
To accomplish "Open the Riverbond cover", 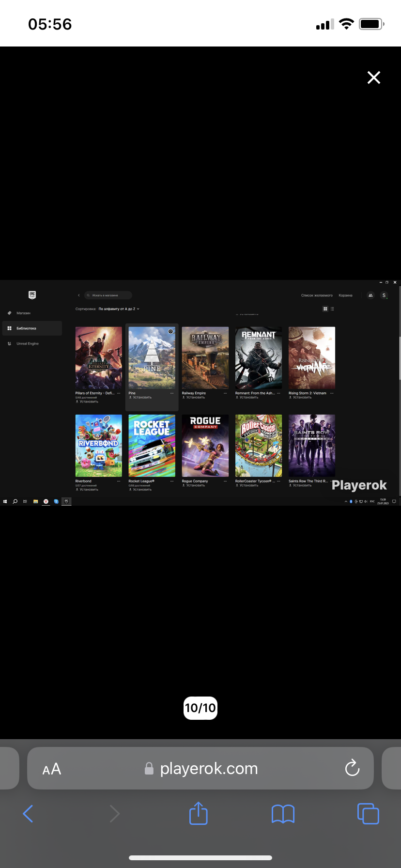I will [x=99, y=446].
